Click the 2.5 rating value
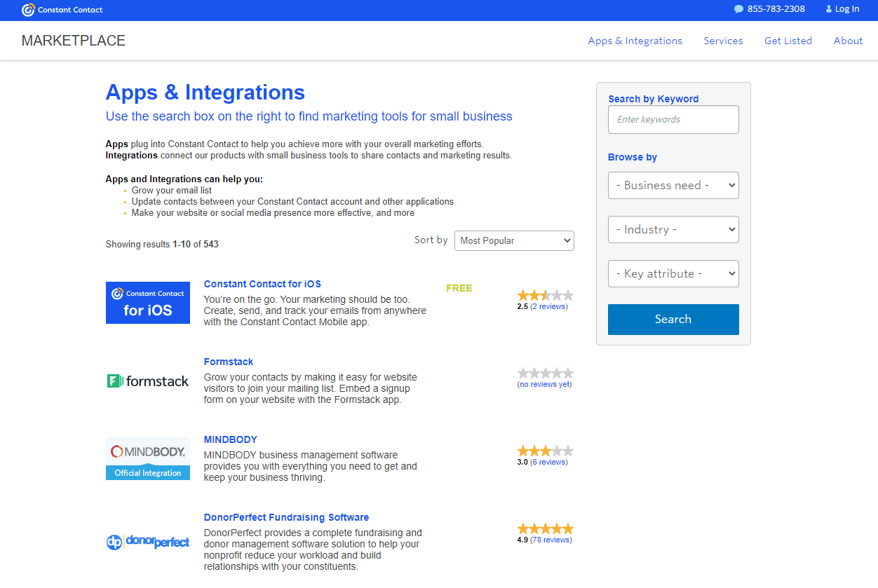The height and width of the screenshot is (588, 878). (x=522, y=306)
